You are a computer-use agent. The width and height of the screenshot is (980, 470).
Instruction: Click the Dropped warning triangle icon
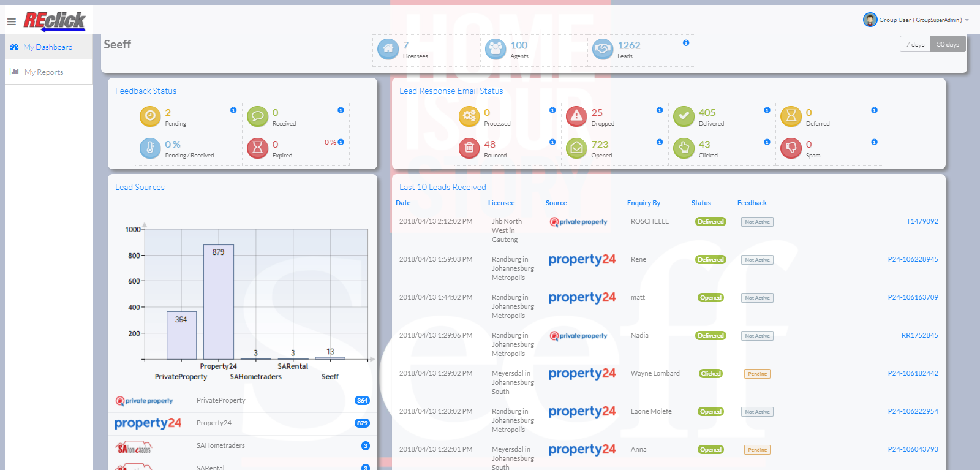coord(576,116)
